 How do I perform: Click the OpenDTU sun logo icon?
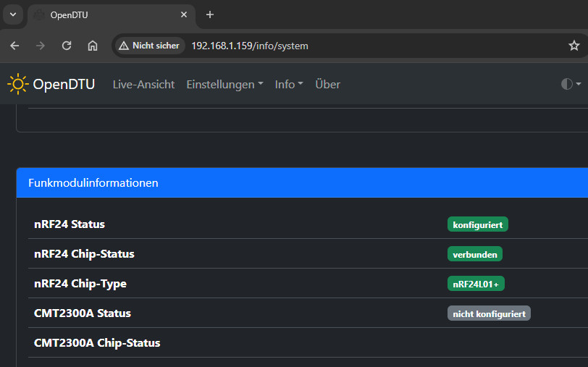coord(17,84)
